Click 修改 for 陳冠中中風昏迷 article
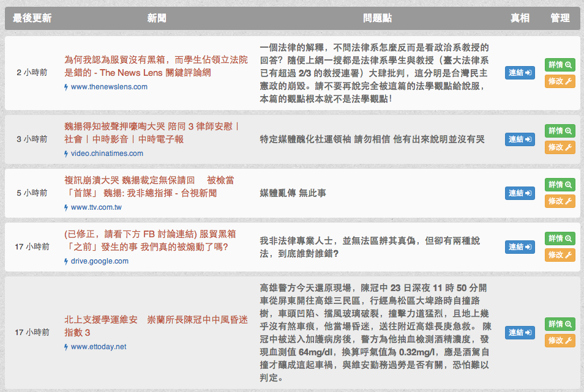584x392 pixels. [x=560, y=340]
